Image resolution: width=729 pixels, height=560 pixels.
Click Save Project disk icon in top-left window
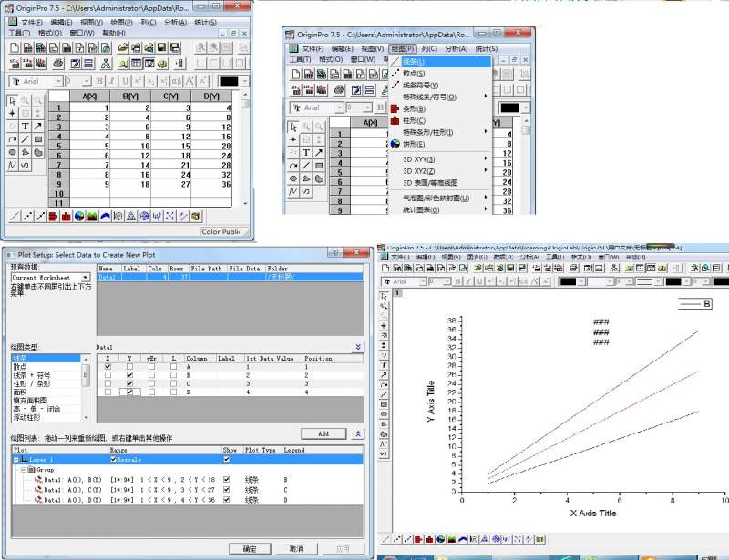click(162, 48)
